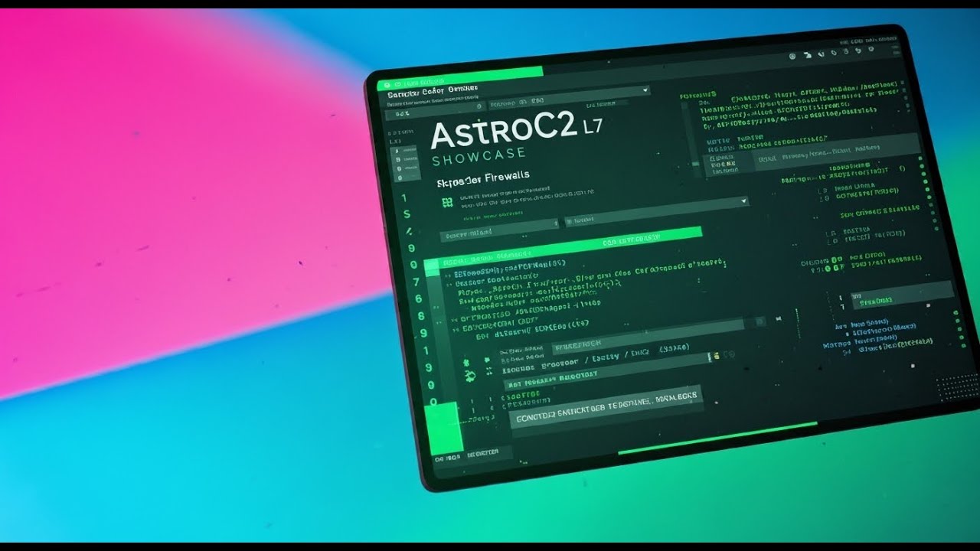
Task: Open the Showcase section under AstroC2 title
Action: pos(479,157)
